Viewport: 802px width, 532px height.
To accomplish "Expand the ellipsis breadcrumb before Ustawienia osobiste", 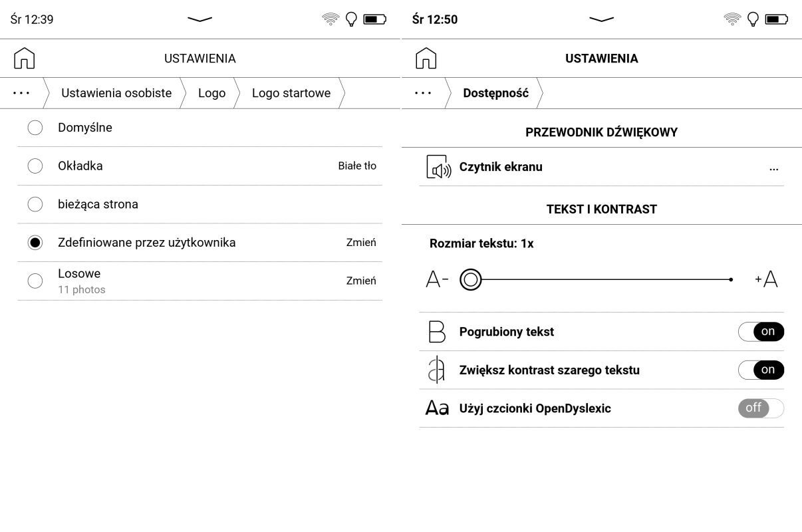I will pyautogui.click(x=21, y=93).
